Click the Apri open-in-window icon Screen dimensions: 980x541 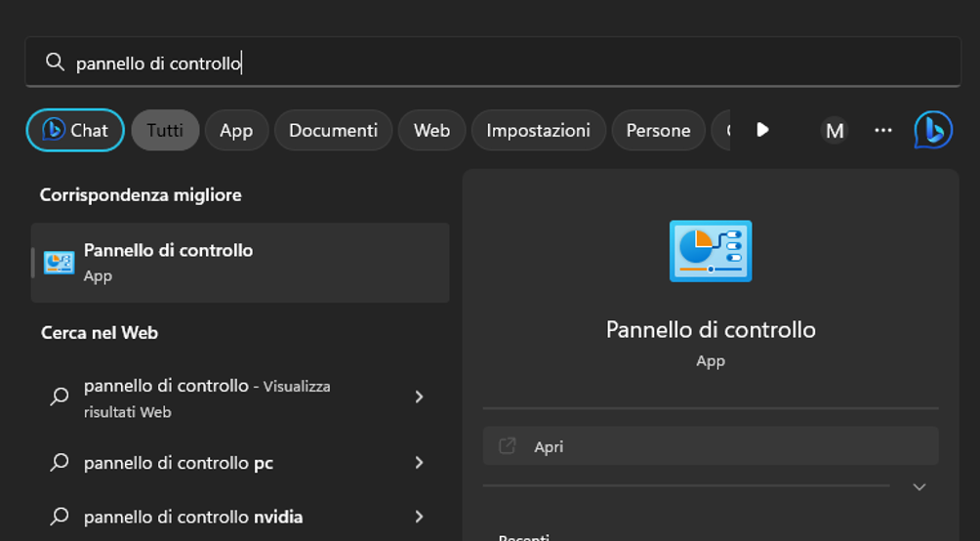507,446
